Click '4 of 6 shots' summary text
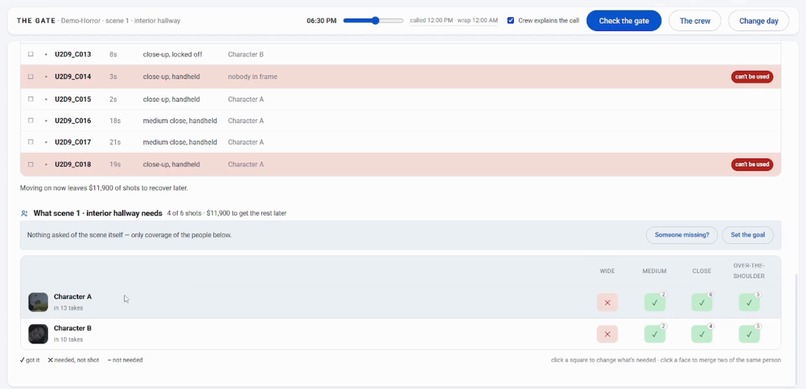The image size is (806, 389). [185, 213]
